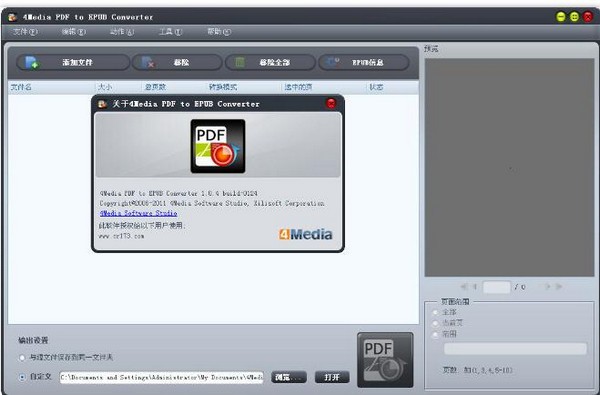Close the main converter window
The image size is (600, 395).
coord(588,17)
